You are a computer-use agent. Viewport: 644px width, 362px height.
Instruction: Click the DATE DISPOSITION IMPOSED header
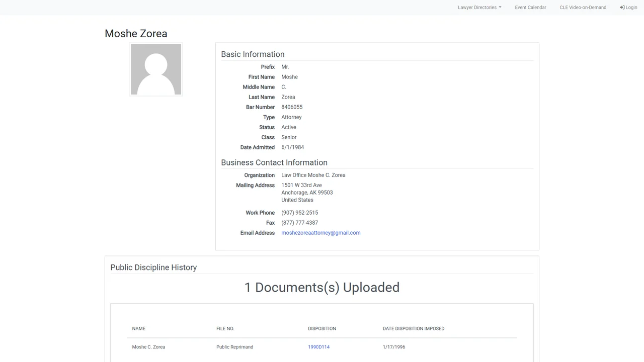(x=414, y=329)
